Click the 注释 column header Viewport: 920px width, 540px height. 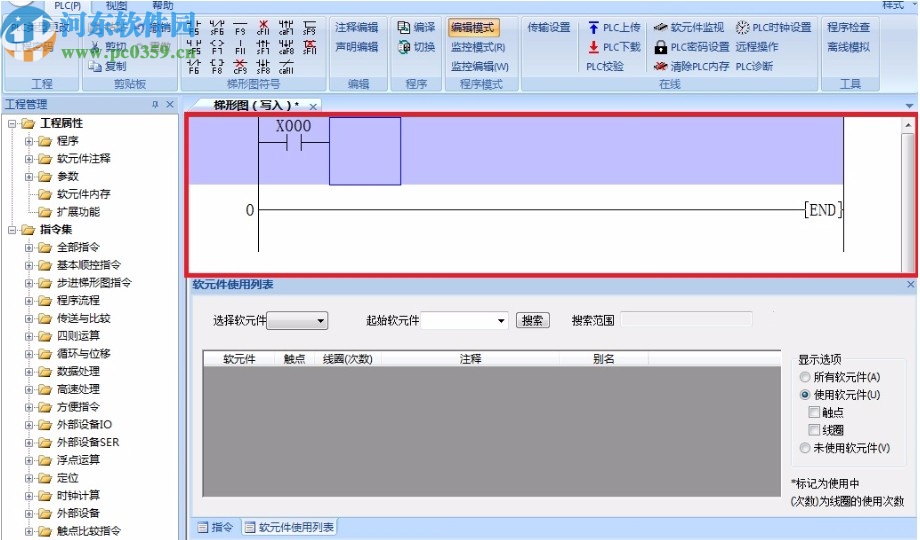[x=471, y=359]
